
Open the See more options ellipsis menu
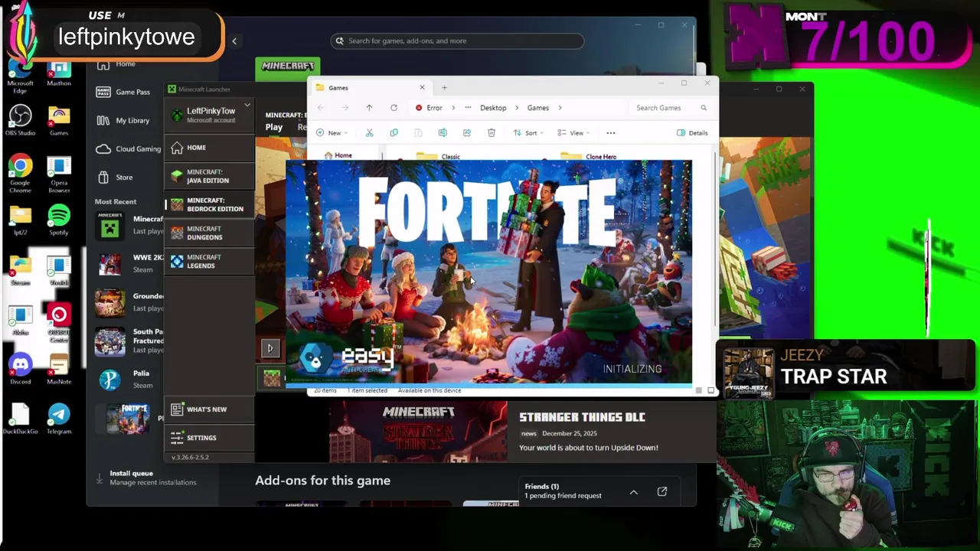tap(611, 132)
